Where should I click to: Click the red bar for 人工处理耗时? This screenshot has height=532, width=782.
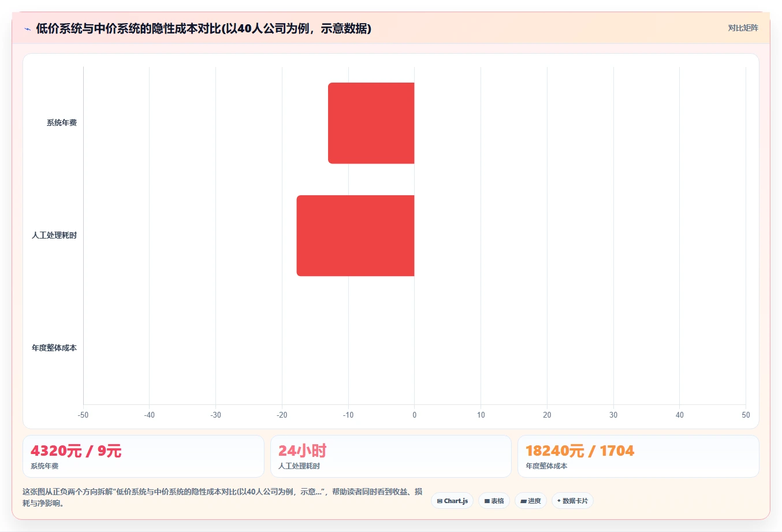point(356,236)
